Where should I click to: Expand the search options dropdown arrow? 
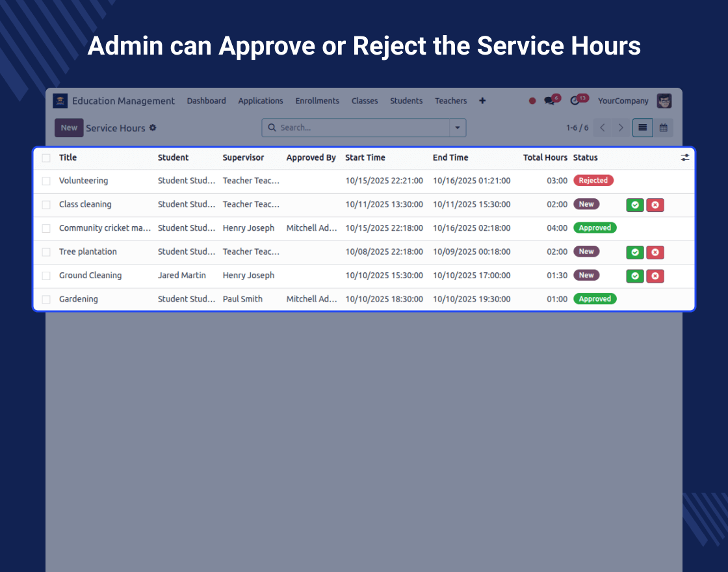tap(458, 127)
